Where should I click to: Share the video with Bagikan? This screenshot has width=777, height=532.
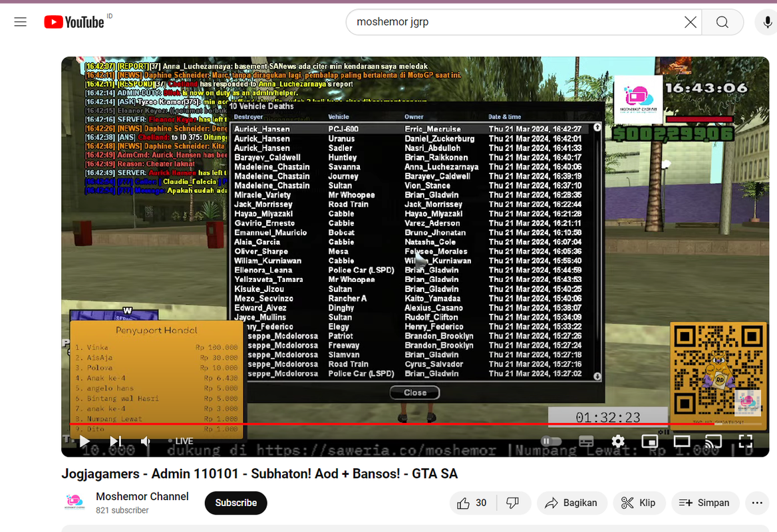click(571, 503)
